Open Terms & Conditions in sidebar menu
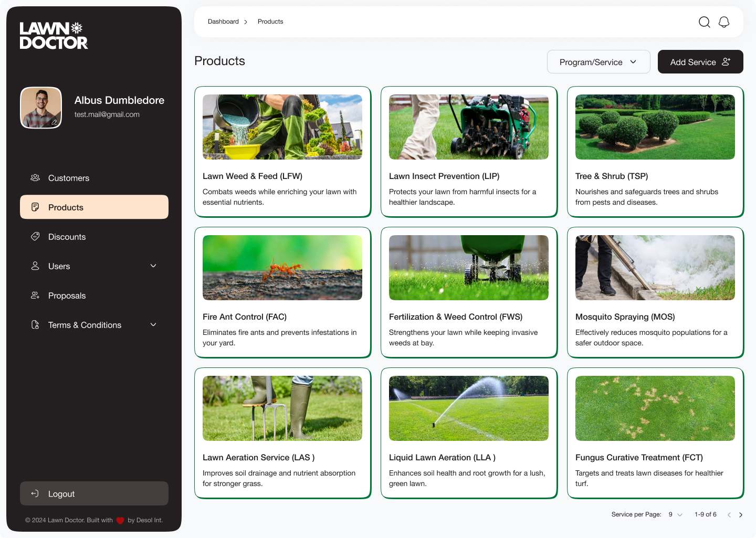The height and width of the screenshot is (538, 756). click(x=94, y=325)
